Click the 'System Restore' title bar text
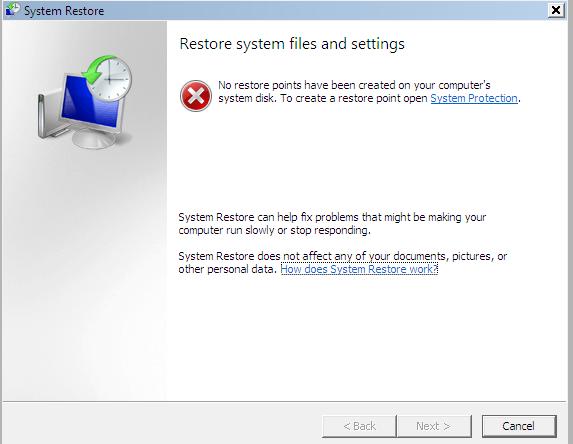 point(64,11)
